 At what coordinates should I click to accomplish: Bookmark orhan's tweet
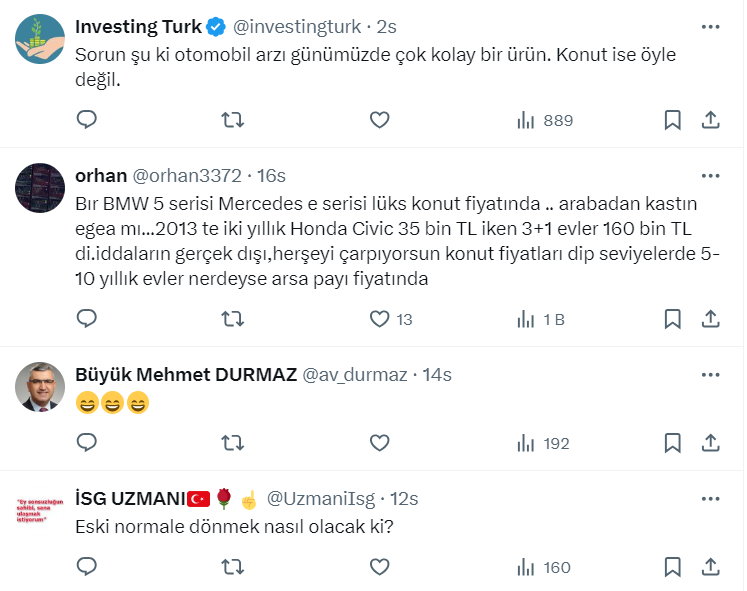pos(673,319)
